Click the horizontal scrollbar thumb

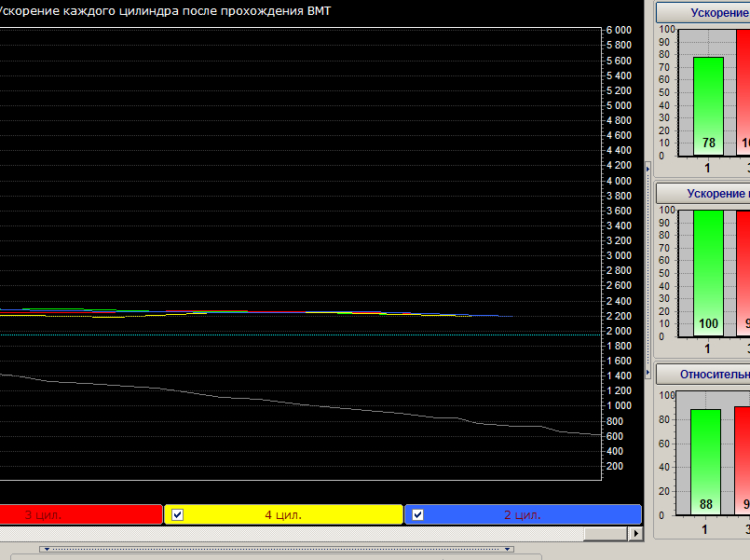click(605, 533)
